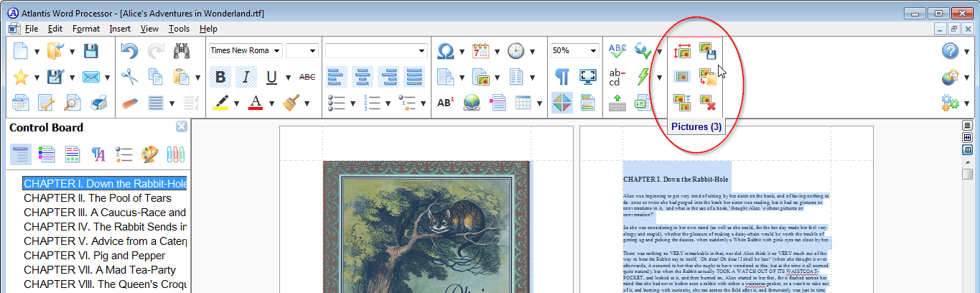Viewport: 980px width, 293px height.
Task: Click the picture resize arrows icon
Action: coord(681,51)
